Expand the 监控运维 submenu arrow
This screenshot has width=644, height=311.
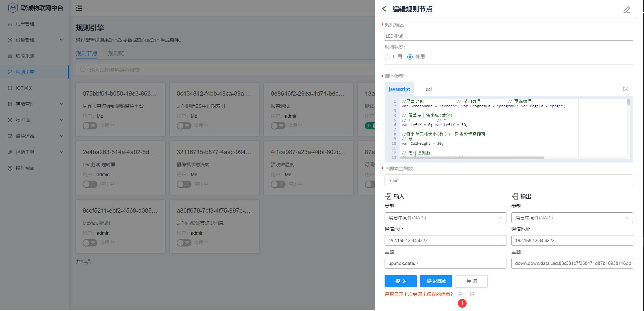61,136
